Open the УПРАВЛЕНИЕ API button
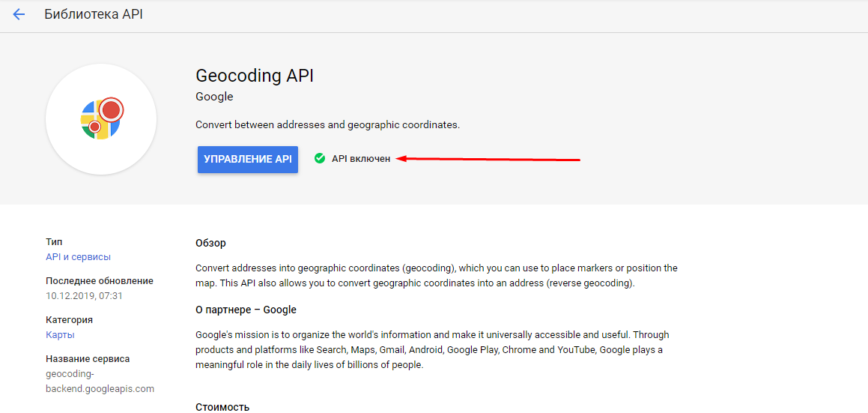868x413 pixels. [248, 159]
